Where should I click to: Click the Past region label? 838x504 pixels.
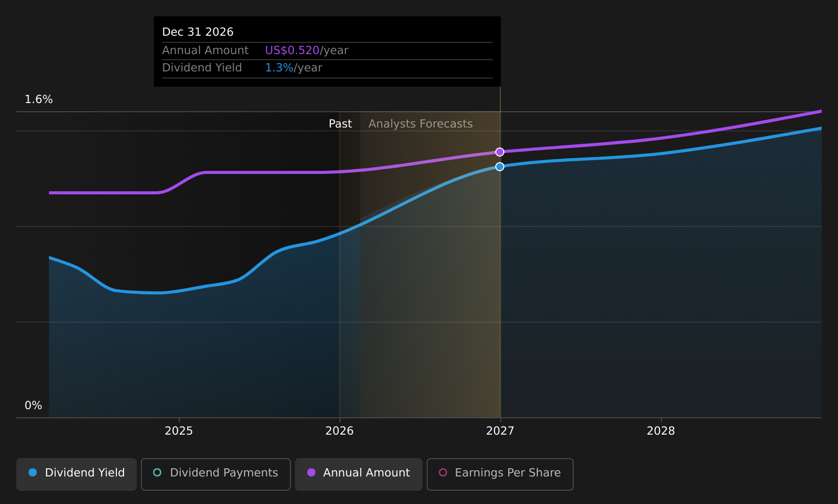[340, 124]
